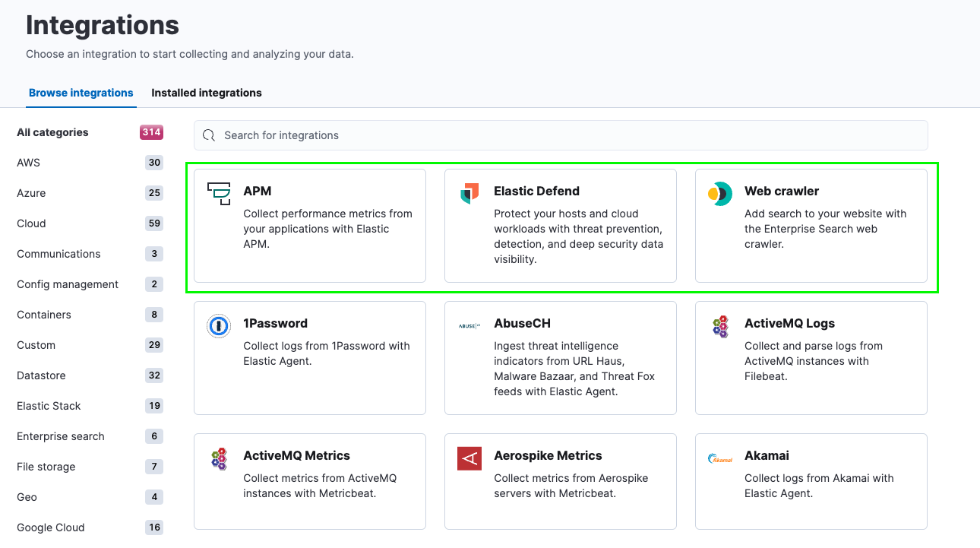Click the Web crawler logo icon

(720, 194)
